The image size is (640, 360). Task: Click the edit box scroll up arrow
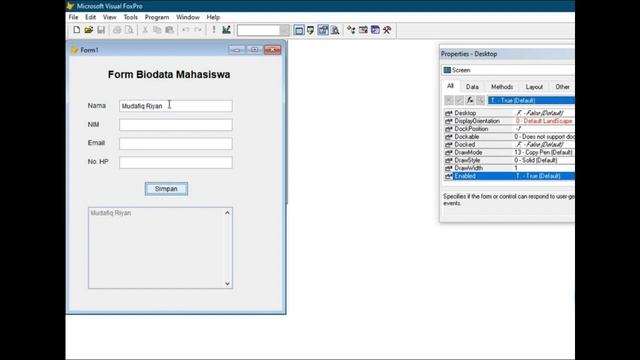[x=227, y=213]
